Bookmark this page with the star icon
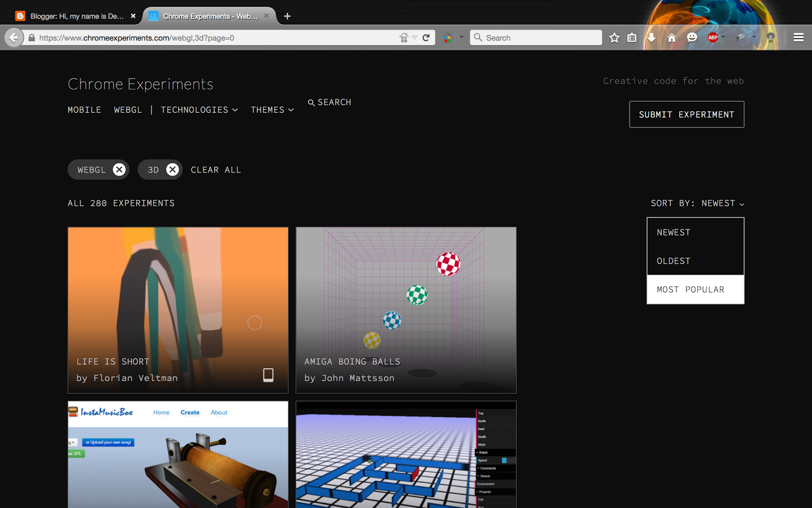812x508 pixels. tap(614, 37)
